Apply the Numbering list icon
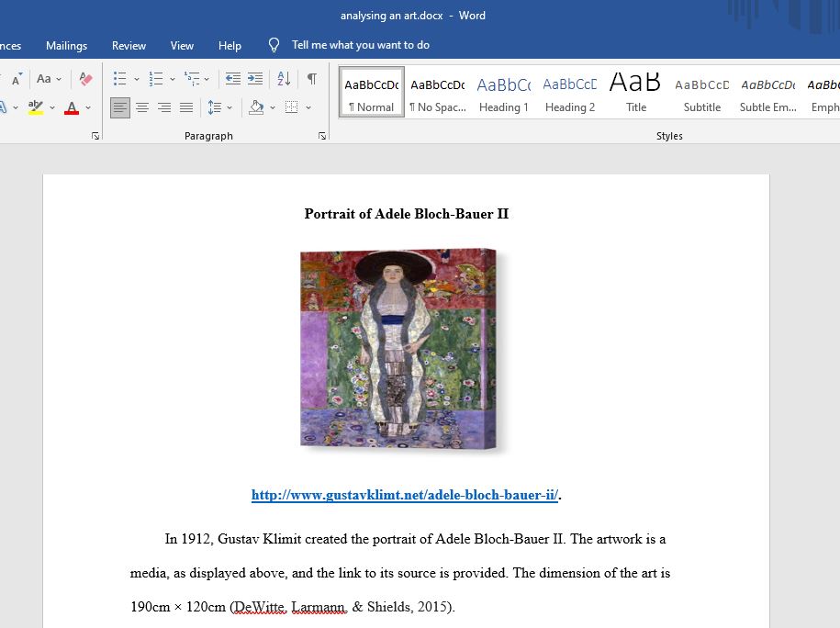840x628 pixels. [x=156, y=79]
